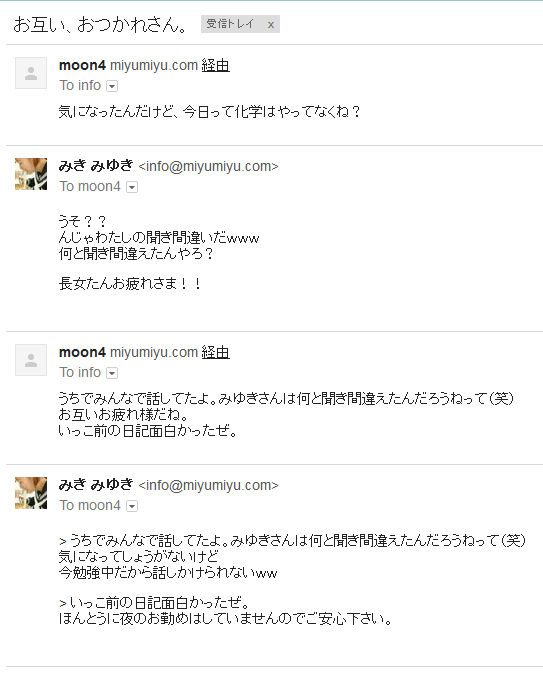The height and width of the screenshot is (674, 543).
Task: Click first message body about 化学
Action: coord(209,112)
